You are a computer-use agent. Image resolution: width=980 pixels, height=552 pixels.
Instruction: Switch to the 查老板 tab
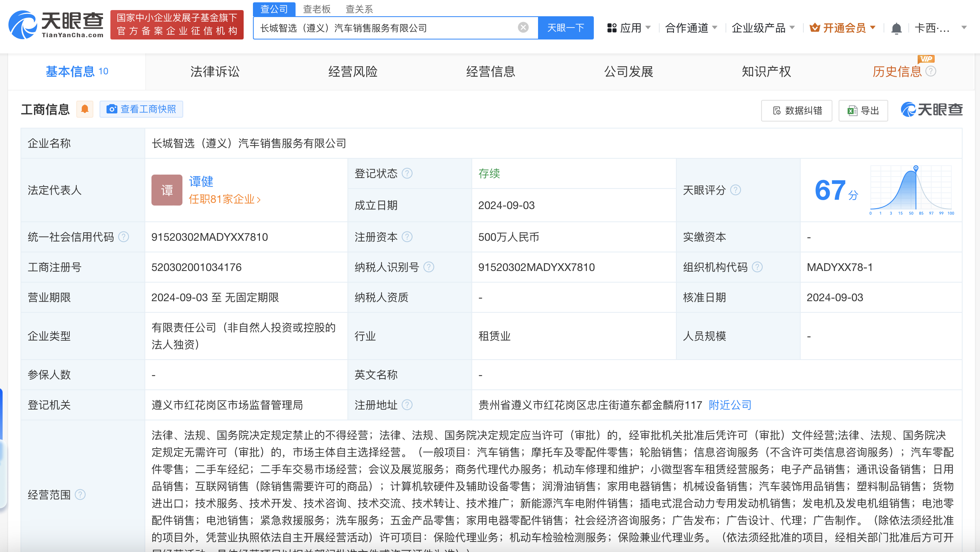click(317, 9)
